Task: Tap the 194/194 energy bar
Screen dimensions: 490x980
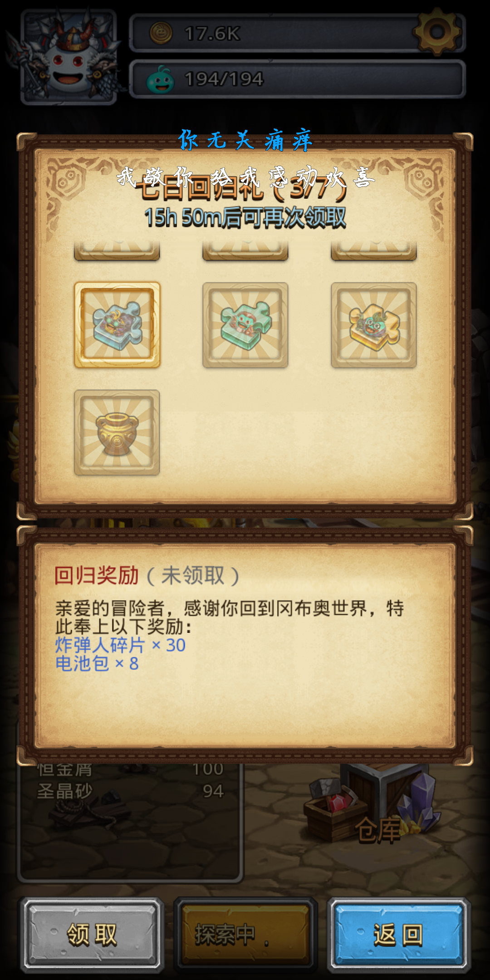Action: coord(297,79)
